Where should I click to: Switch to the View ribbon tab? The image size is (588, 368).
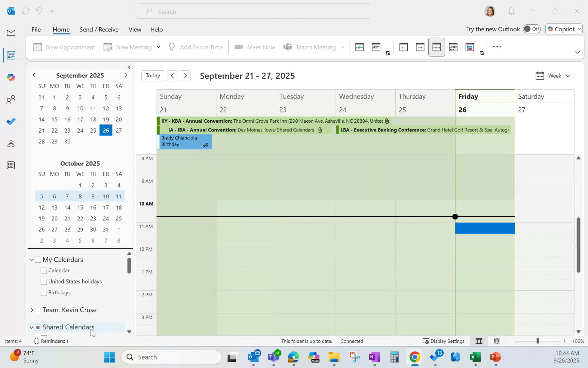pos(135,29)
